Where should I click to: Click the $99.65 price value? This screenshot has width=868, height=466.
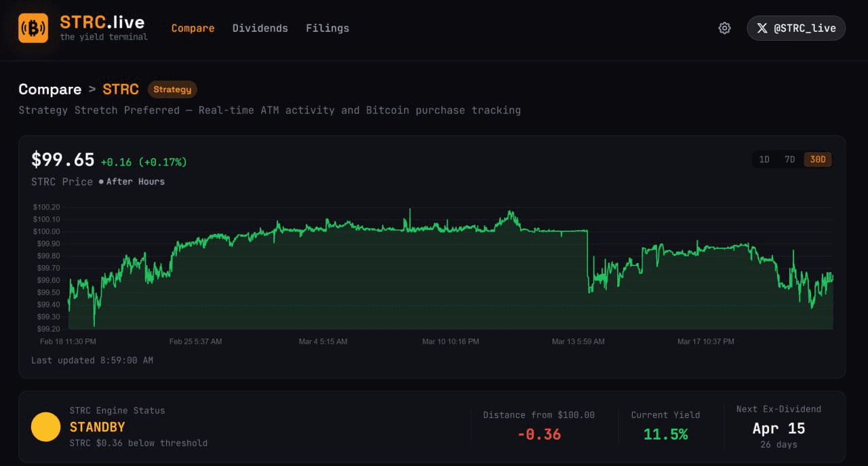[63, 160]
